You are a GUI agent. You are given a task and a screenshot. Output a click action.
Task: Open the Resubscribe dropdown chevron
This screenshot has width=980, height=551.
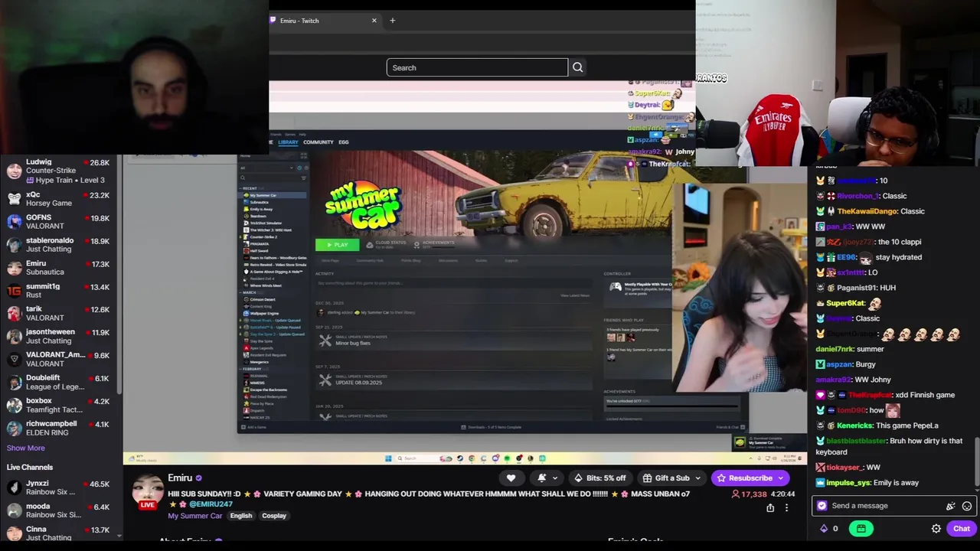click(781, 478)
